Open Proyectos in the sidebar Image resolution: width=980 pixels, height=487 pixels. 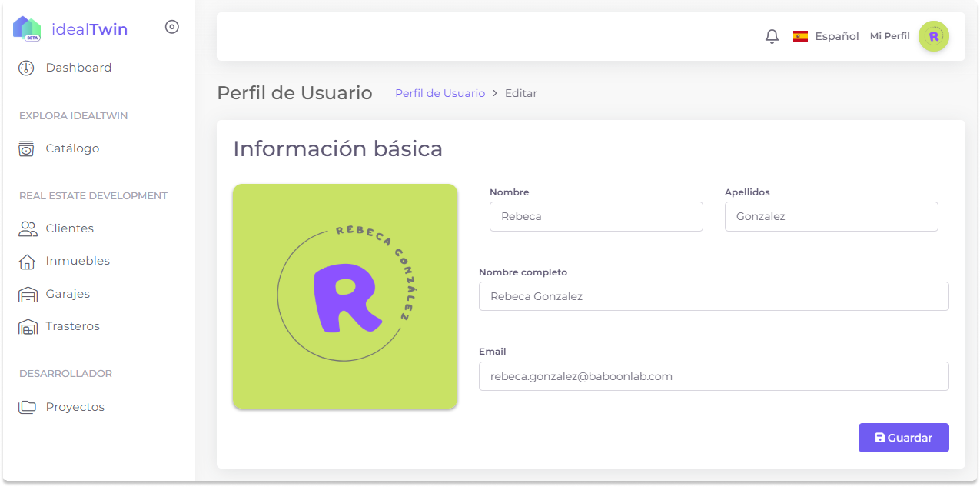click(x=74, y=407)
